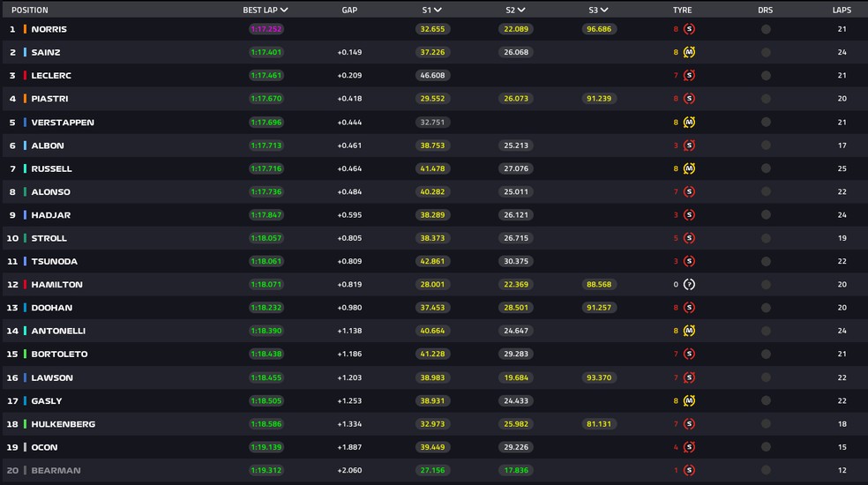Click the Position column header
The width and height of the screenshot is (868, 485).
click(30, 10)
